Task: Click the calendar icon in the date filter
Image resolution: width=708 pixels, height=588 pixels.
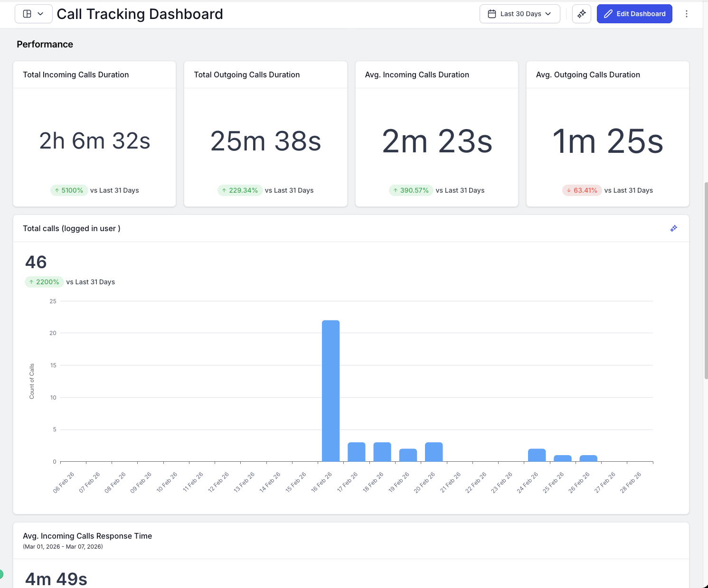Action: [x=491, y=14]
